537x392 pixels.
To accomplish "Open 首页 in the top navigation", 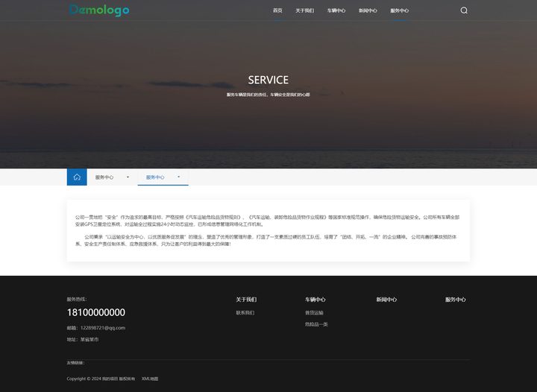I will (x=277, y=10).
